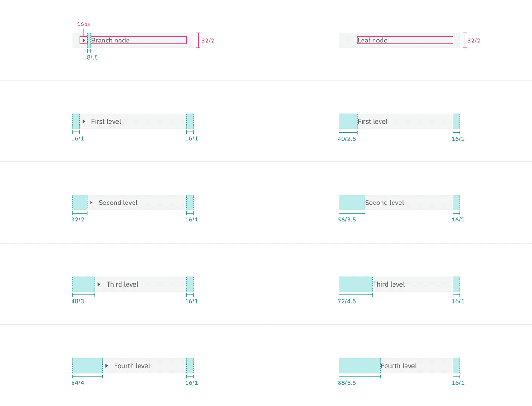Image resolution: width=532 pixels, height=406 pixels.
Task: Click the 8/.5 spacing label
Action: tap(92, 58)
